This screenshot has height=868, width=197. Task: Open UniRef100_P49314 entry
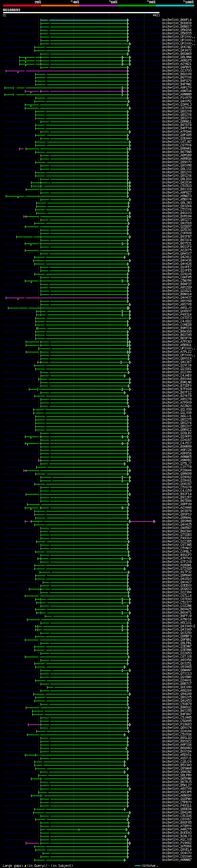pos(176,315)
